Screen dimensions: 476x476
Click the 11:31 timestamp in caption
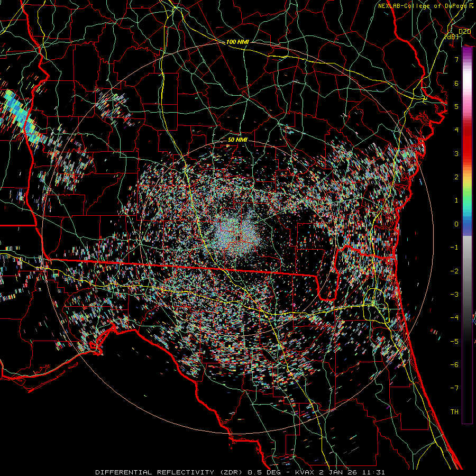(375, 472)
